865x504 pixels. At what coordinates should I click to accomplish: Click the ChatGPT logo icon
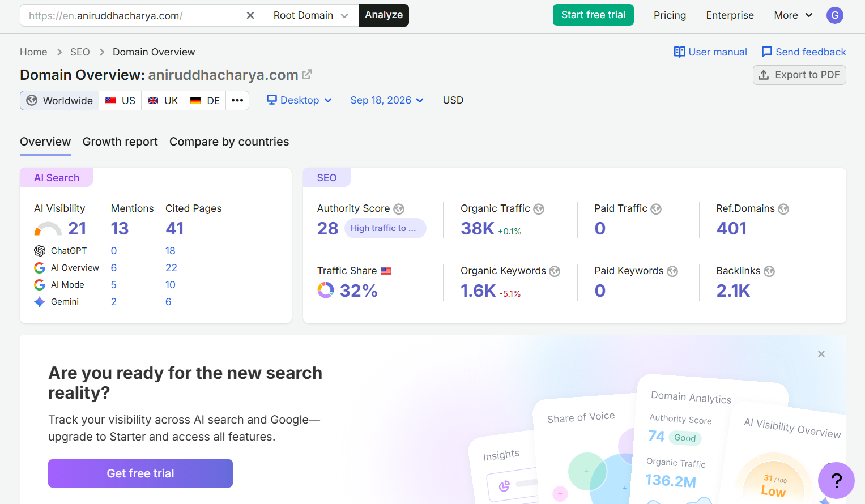40,251
